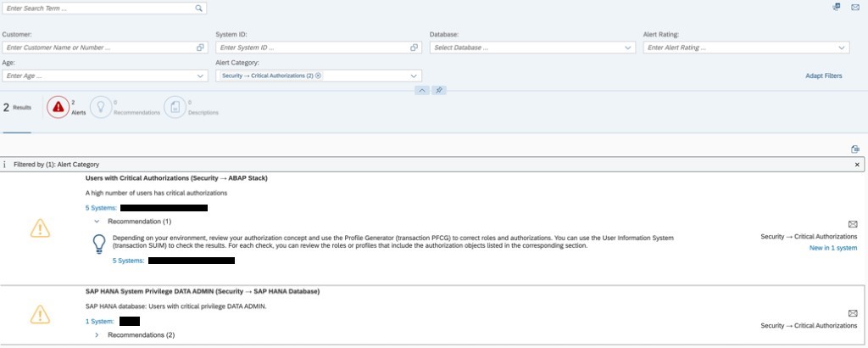This screenshot has height=348, width=868.
Task: Filter results by Recommendations
Action: 101,107
